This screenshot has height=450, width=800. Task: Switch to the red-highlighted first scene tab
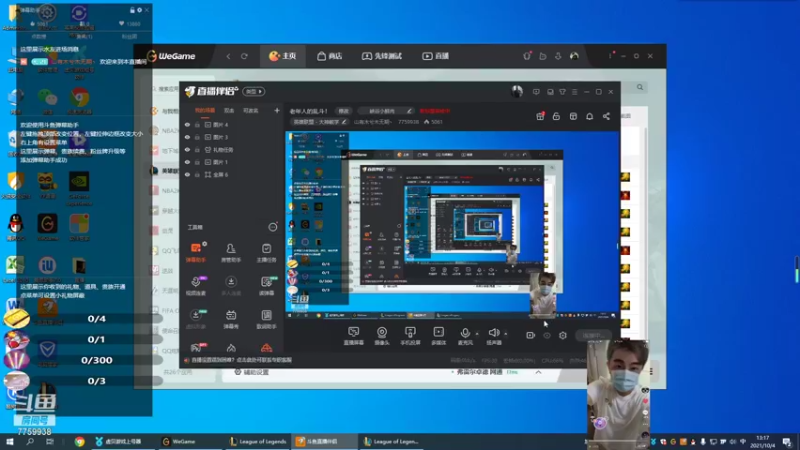205,110
